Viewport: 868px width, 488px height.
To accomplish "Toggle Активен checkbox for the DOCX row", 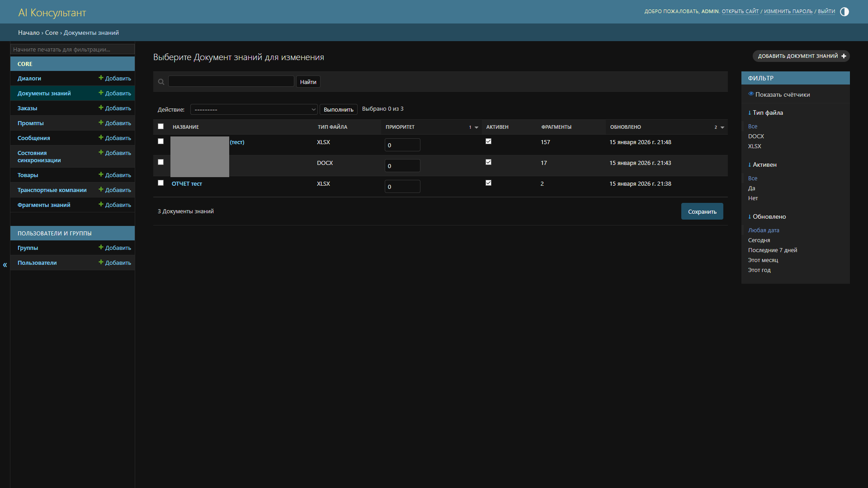I will pos(488,162).
